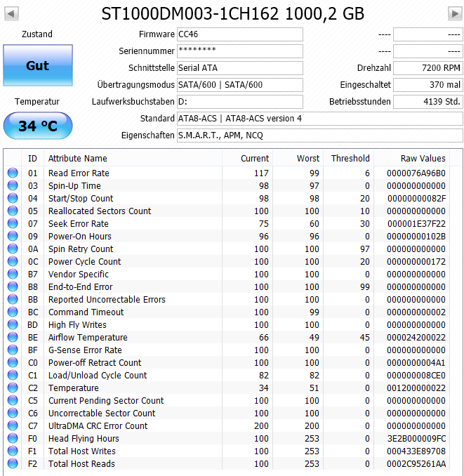Click the Current column header

click(247, 159)
